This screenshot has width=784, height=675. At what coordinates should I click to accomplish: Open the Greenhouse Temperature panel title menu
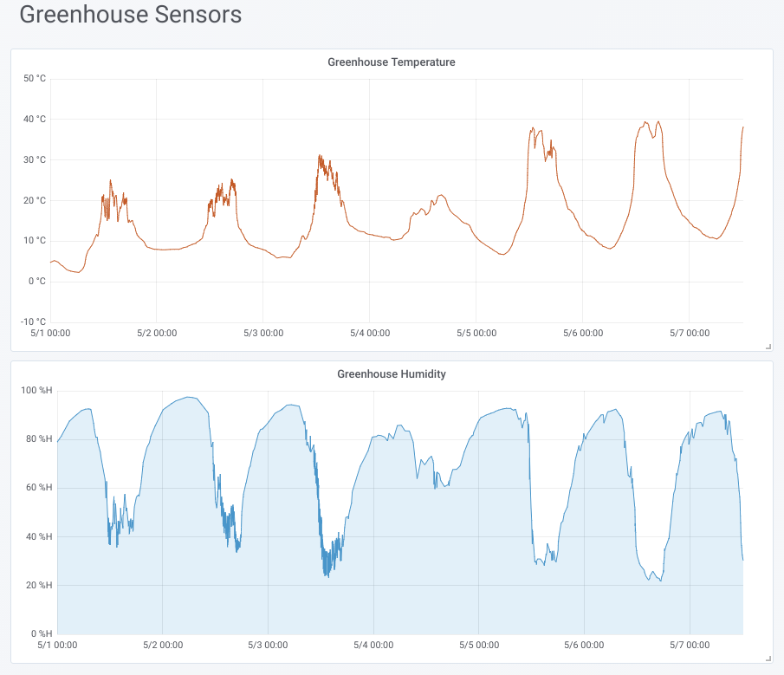pyautogui.click(x=391, y=62)
